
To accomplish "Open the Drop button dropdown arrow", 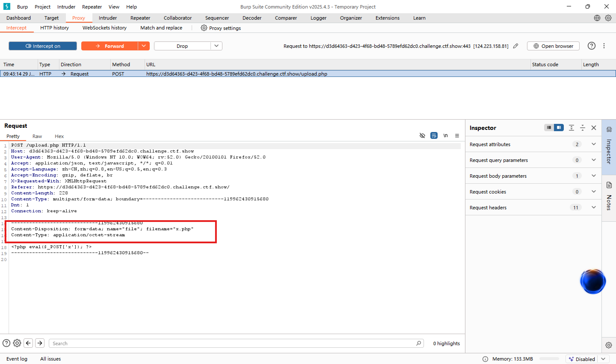I will 216,46.
